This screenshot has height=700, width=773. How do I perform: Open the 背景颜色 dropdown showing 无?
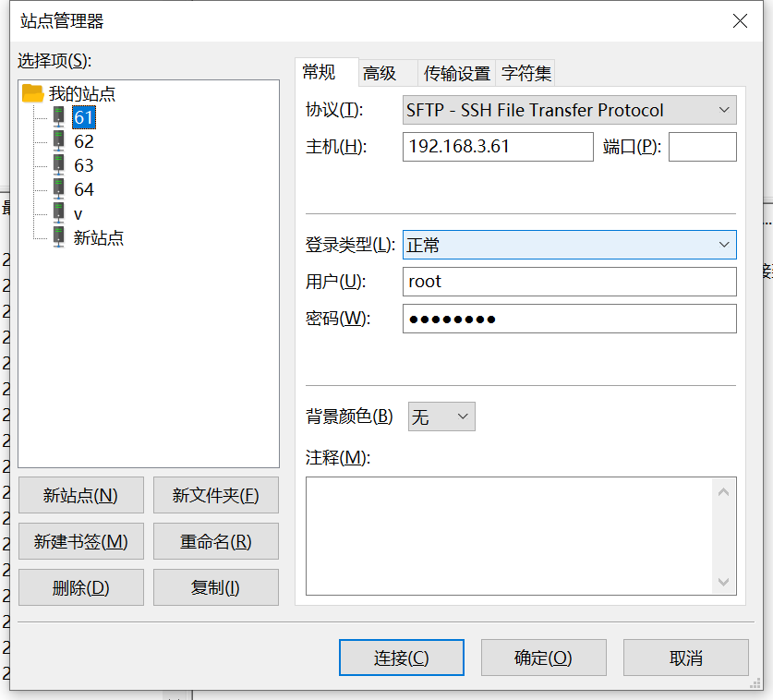click(x=441, y=416)
